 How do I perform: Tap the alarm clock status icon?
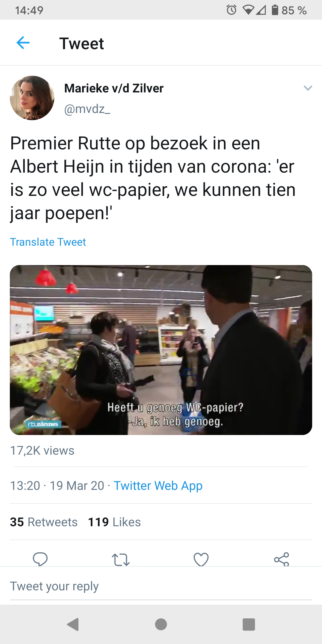[x=232, y=10]
